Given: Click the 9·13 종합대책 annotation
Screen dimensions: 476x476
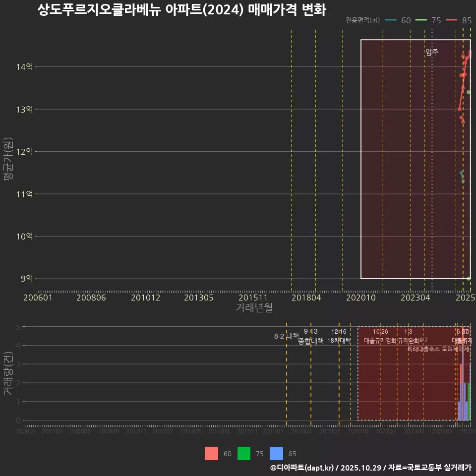Looking at the screenshot, I should click(311, 336).
